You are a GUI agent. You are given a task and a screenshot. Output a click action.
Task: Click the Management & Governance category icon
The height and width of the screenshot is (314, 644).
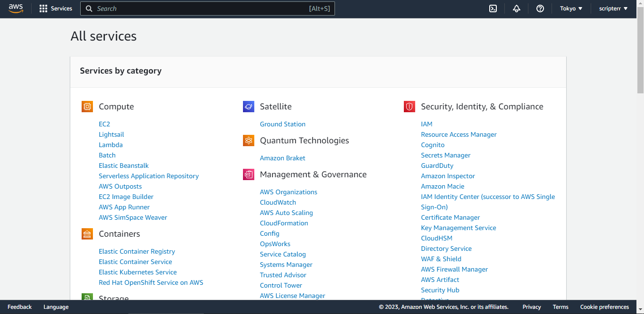pyautogui.click(x=249, y=174)
